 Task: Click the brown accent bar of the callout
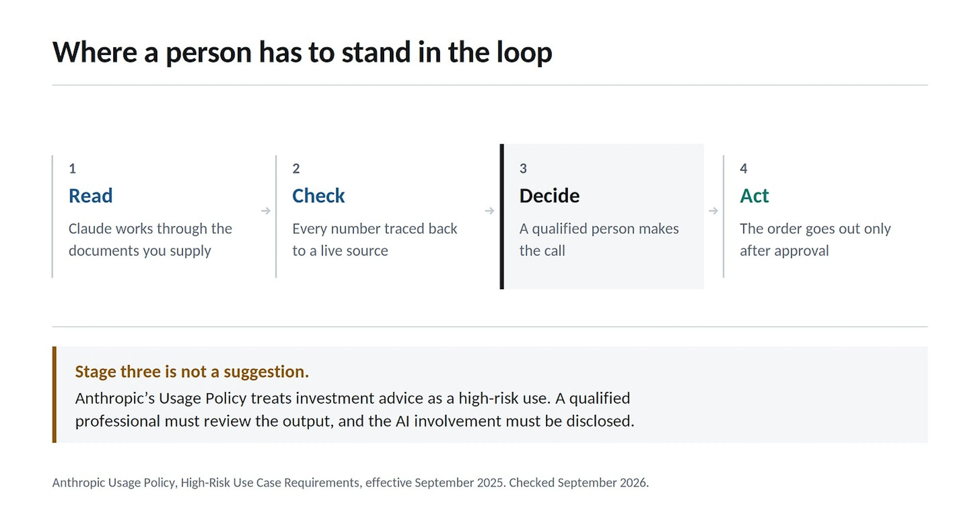coord(54,394)
